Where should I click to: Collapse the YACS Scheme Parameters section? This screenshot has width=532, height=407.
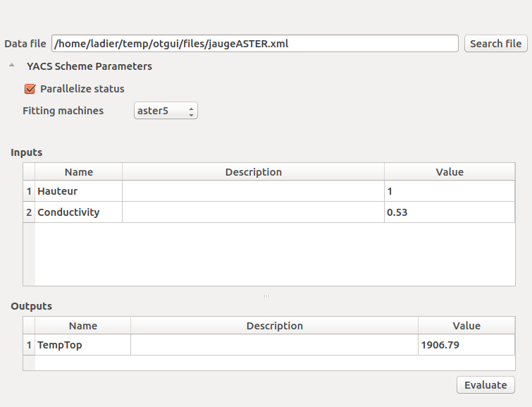tap(11, 66)
